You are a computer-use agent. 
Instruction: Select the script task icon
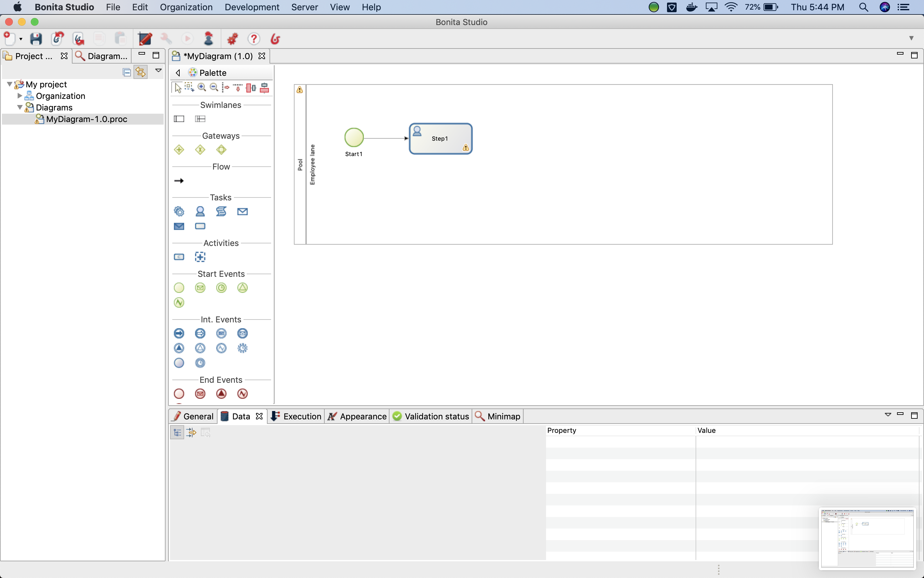[221, 211]
